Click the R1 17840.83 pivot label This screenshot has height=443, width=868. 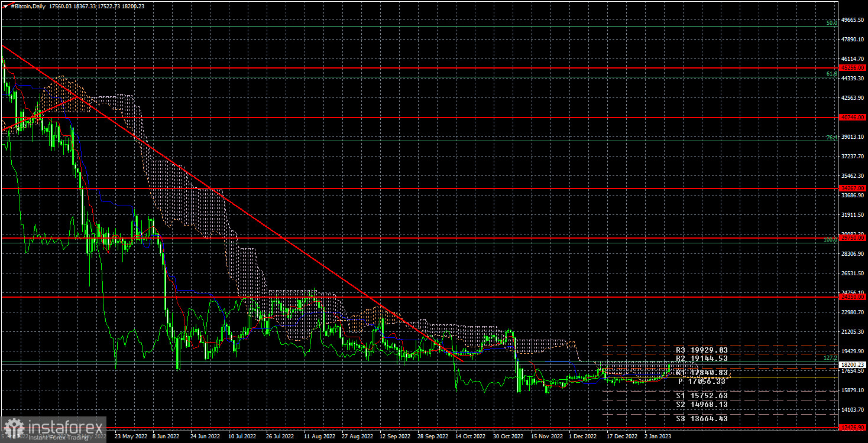(x=701, y=373)
